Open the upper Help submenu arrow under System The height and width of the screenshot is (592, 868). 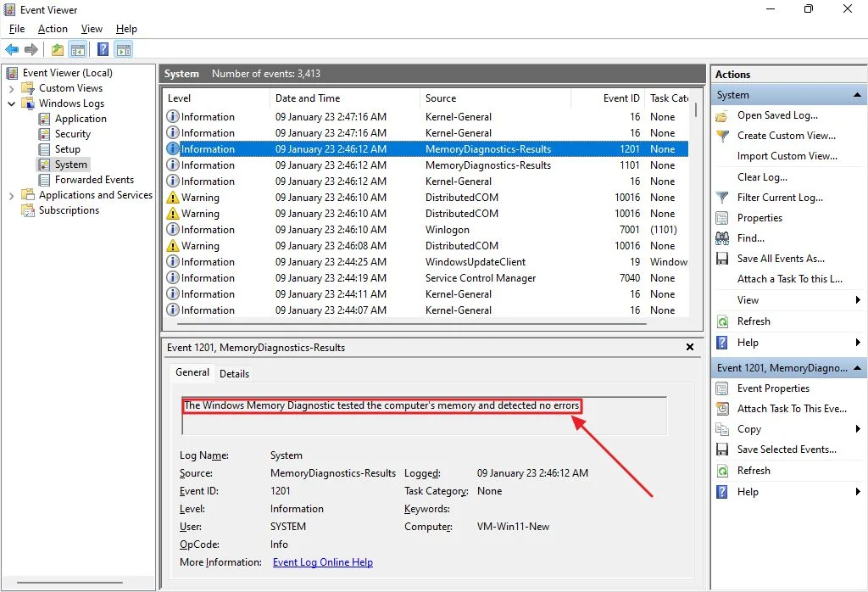pyautogui.click(x=858, y=343)
